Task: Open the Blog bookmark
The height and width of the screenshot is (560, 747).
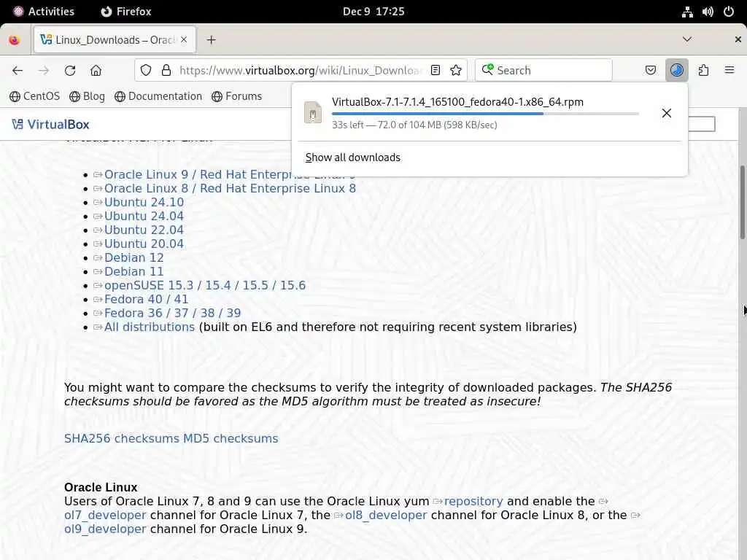Action: (x=88, y=96)
